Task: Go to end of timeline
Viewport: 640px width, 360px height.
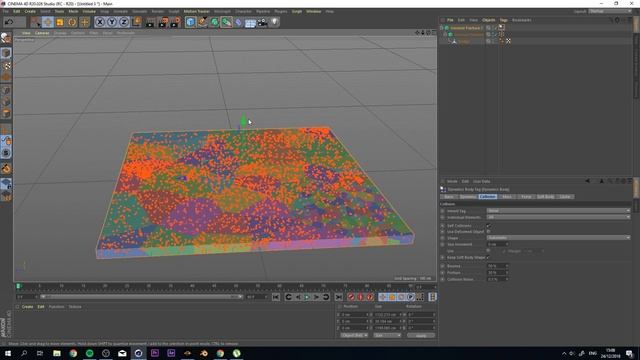Action: tap(338, 297)
